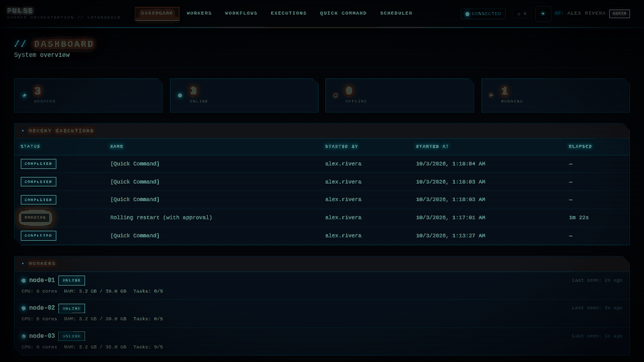Open worker node-02
Viewport: 644px width, 362px height.
click(42, 308)
